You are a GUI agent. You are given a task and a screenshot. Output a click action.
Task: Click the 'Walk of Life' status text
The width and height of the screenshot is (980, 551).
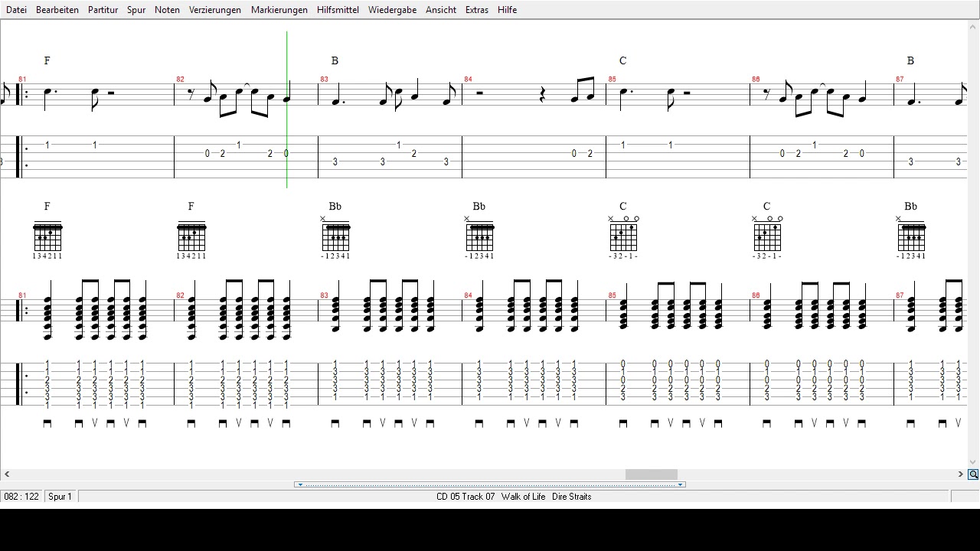coord(524,497)
